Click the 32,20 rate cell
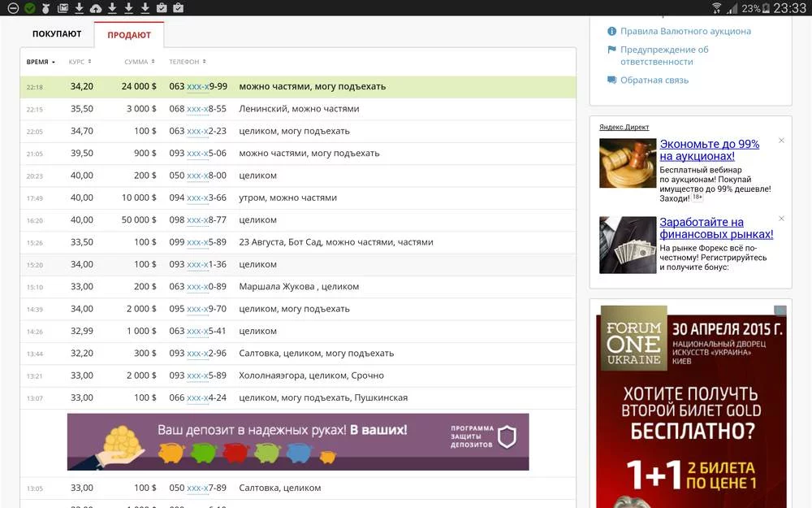812x508 pixels. click(x=82, y=354)
